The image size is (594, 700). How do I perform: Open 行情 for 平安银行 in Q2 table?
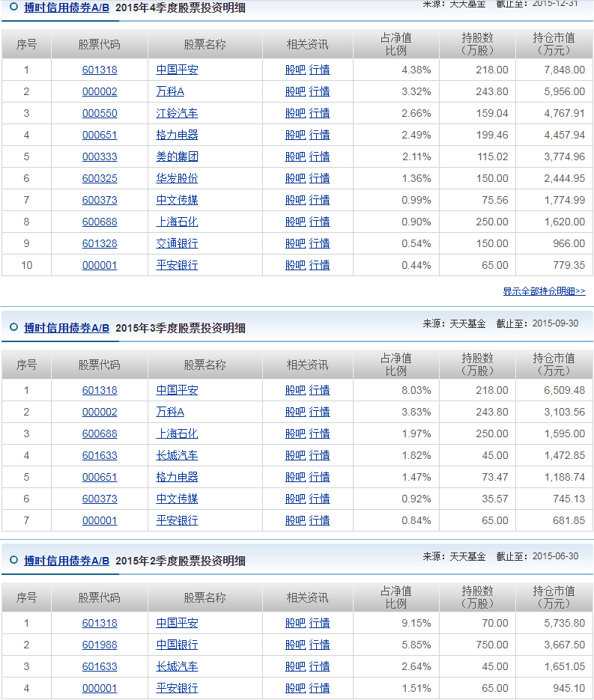319,688
